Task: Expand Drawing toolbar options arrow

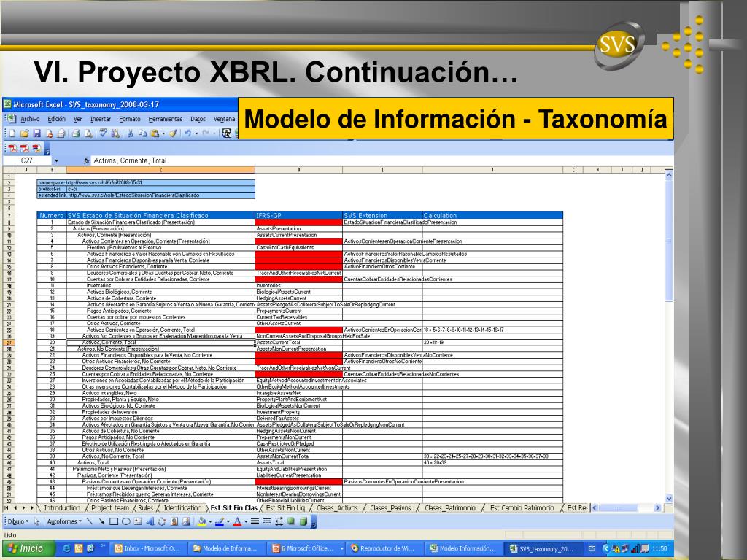Action: (314, 522)
